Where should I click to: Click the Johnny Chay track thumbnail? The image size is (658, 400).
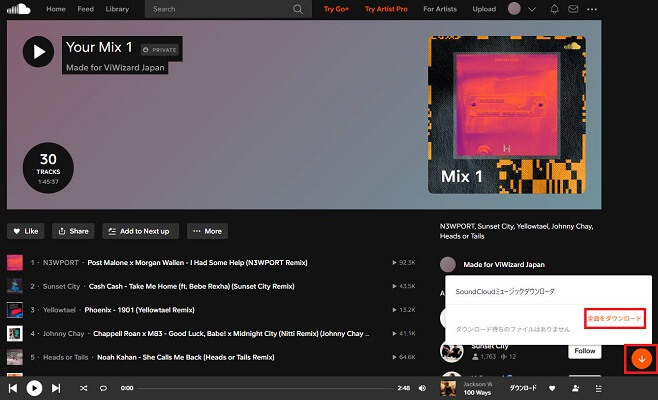[15, 334]
